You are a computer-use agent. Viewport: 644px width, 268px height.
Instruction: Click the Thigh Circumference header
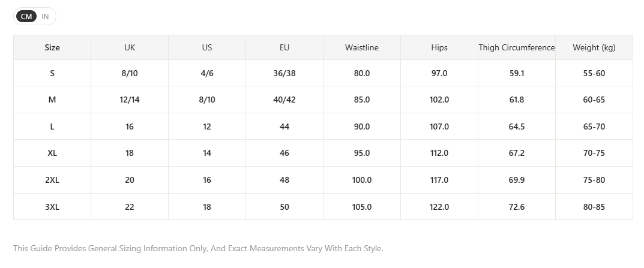517,47
